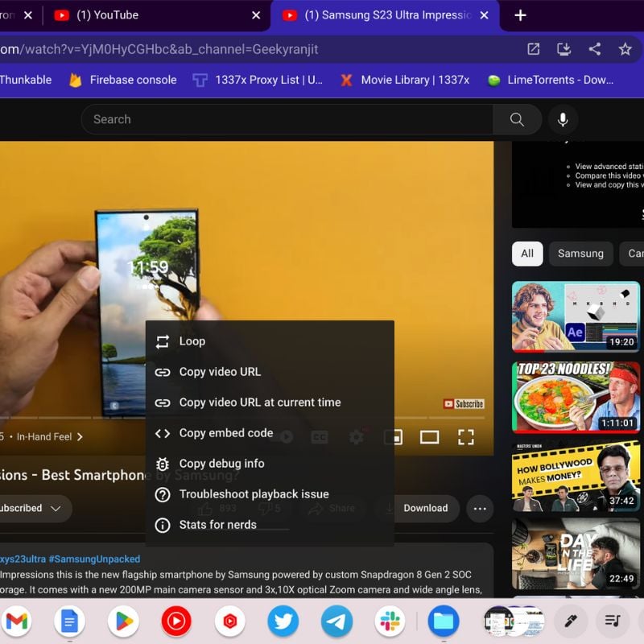The image size is (644, 644).
Task: Select the Loop context menu option
Action: tap(270, 341)
